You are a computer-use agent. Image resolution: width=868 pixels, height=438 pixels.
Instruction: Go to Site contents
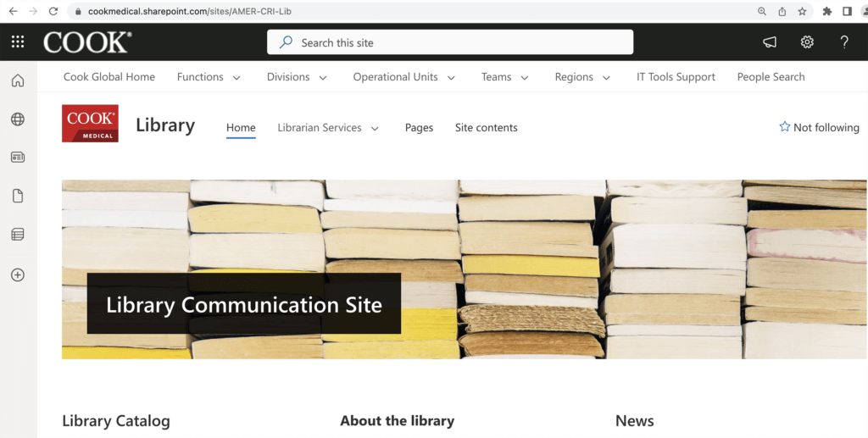coord(486,128)
